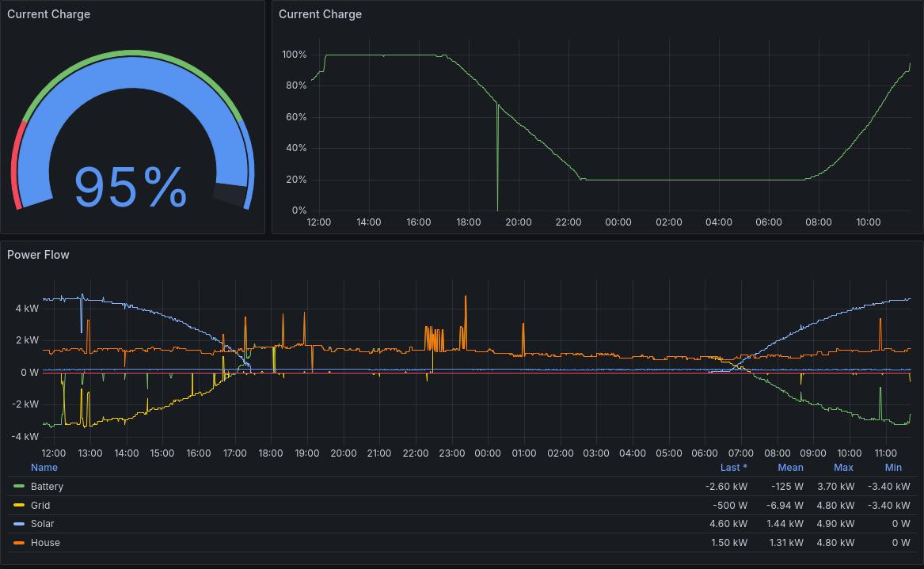Click the 95% value in the gauge
This screenshot has width=924, height=569.
coord(131,188)
